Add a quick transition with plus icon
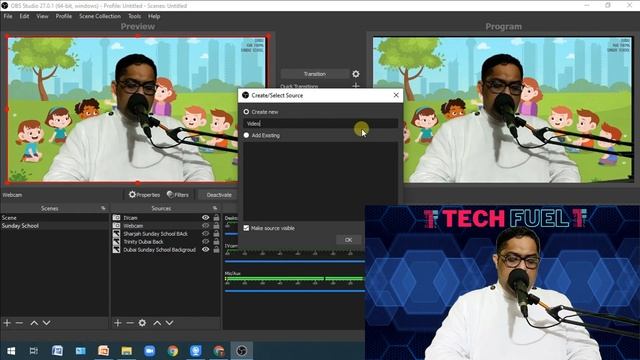Viewport: 640px width, 360px height. (356, 86)
